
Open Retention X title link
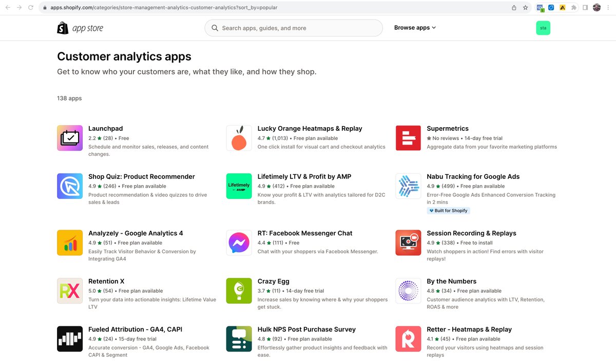[106, 281]
